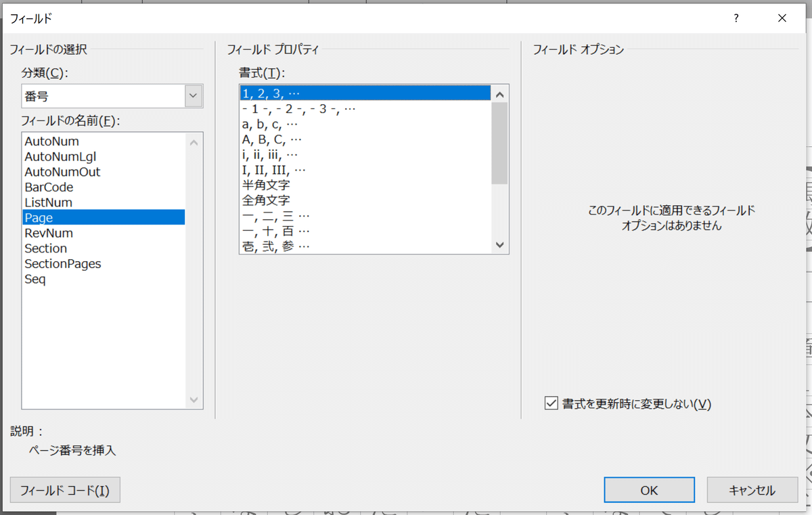812x515 pixels.
Task: Select the Seq field
Action: click(x=104, y=279)
